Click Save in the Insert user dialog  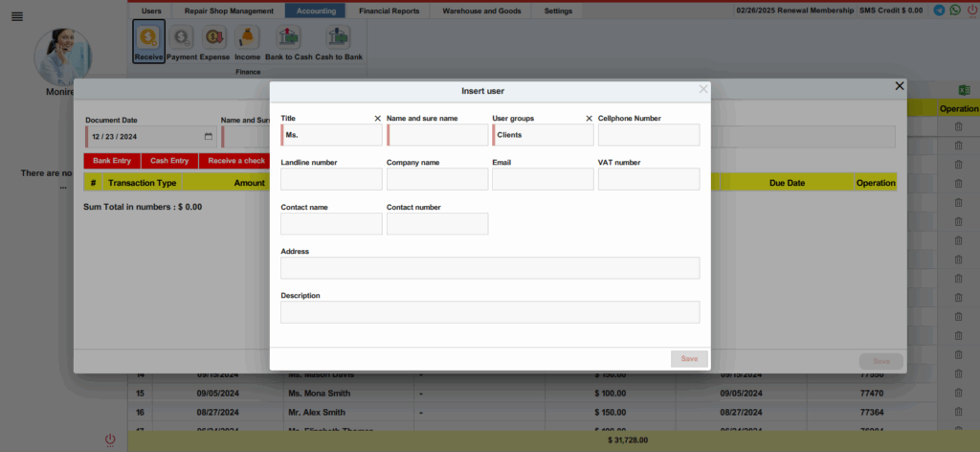pos(689,359)
